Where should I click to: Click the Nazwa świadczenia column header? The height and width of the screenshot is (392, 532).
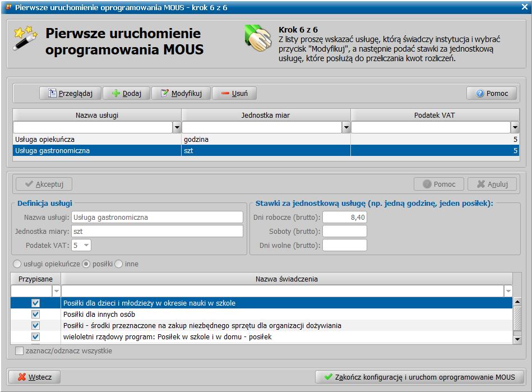tap(286, 279)
